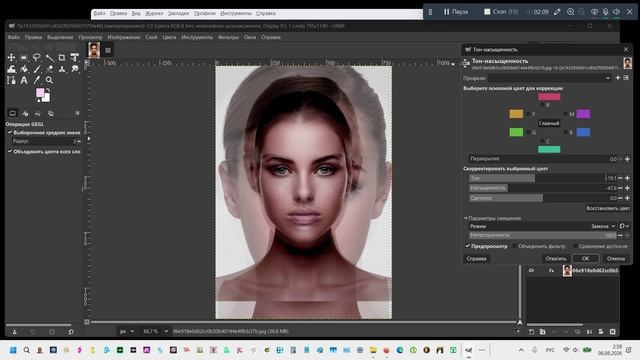Click the Восстановить цвет button

[608, 208]
